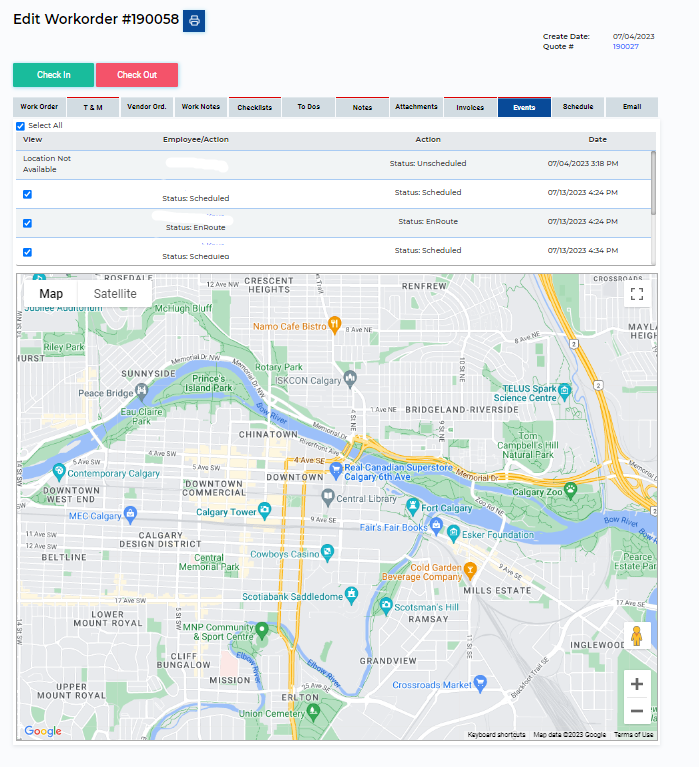
Task: Click the Google logo on map
Action: pos(43,731)
